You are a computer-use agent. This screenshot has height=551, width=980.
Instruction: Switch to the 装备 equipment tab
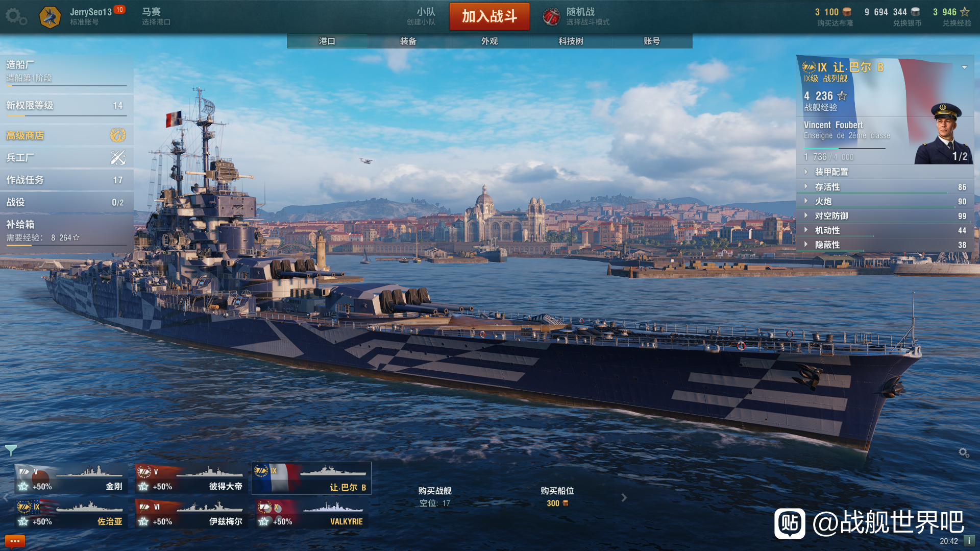click(x=408, y=41)
